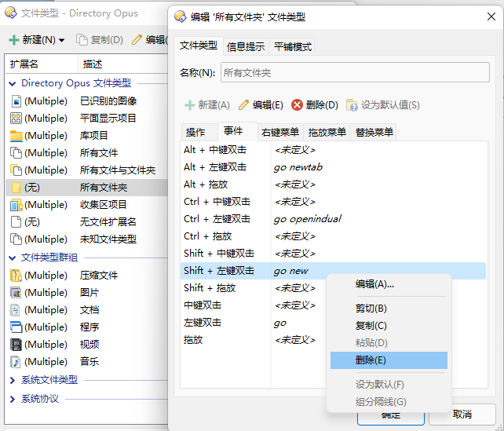Open the 右键菜单 tab
The height and width of the screenshot is (431, 504).
(280, 132)
